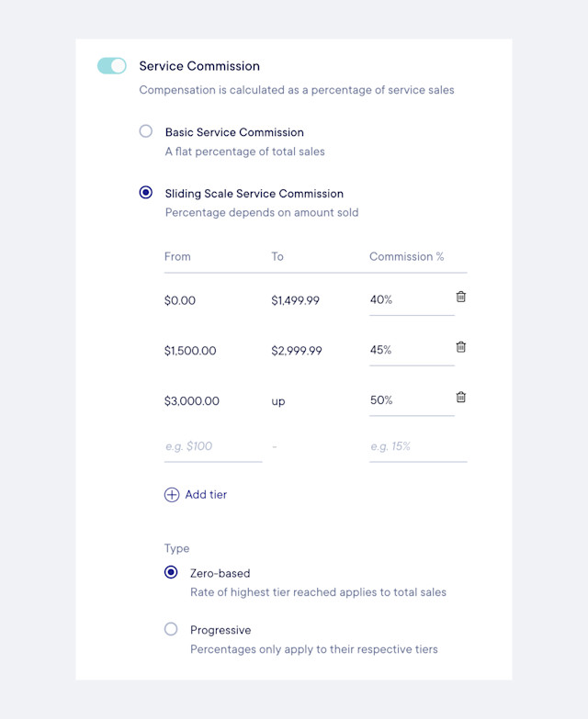Choose the Progressive type option
This screenshot has height=719, width=588.
[x=171, y=629]
